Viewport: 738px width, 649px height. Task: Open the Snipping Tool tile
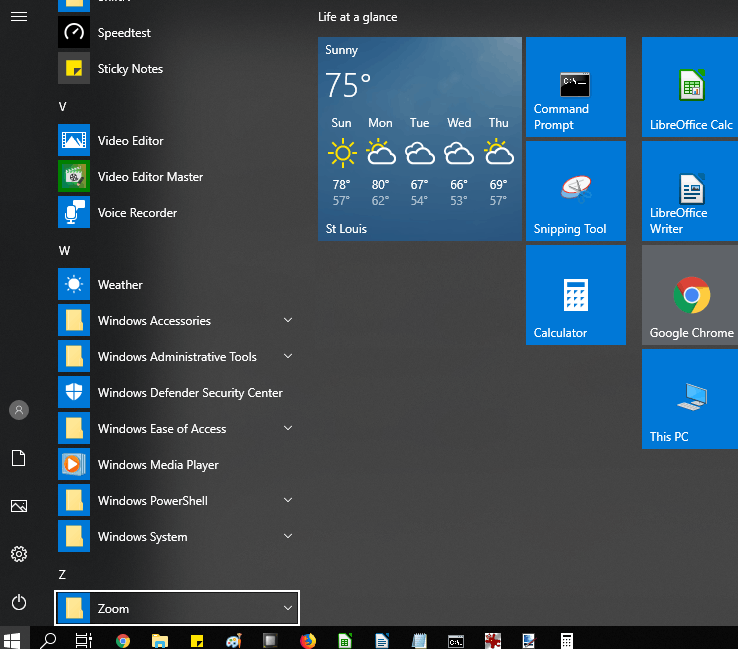[x=576, y=191]
